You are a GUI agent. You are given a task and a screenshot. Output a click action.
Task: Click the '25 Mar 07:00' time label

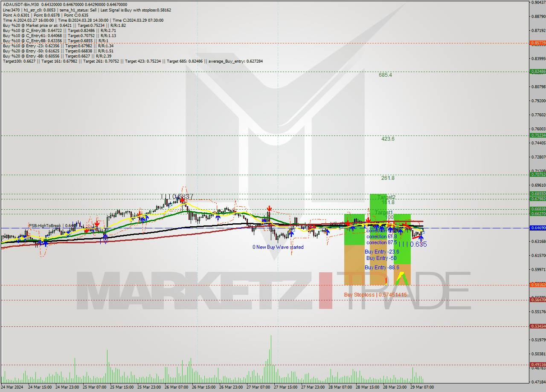(x=94, y=387)
